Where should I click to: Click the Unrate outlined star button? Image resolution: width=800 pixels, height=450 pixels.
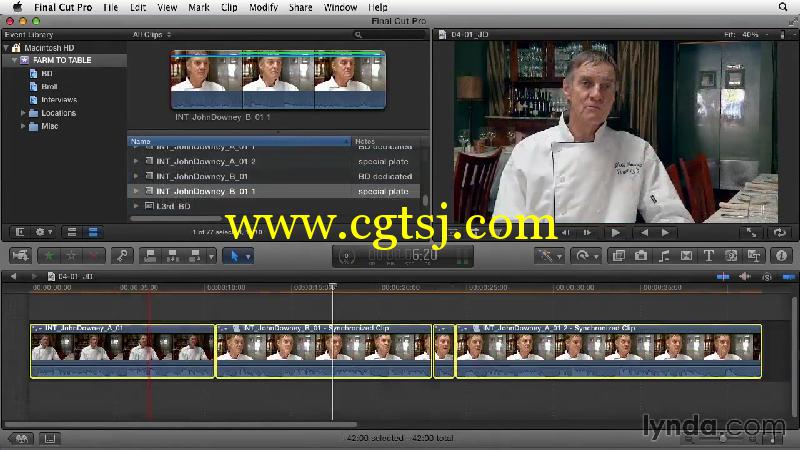(71, 256)
